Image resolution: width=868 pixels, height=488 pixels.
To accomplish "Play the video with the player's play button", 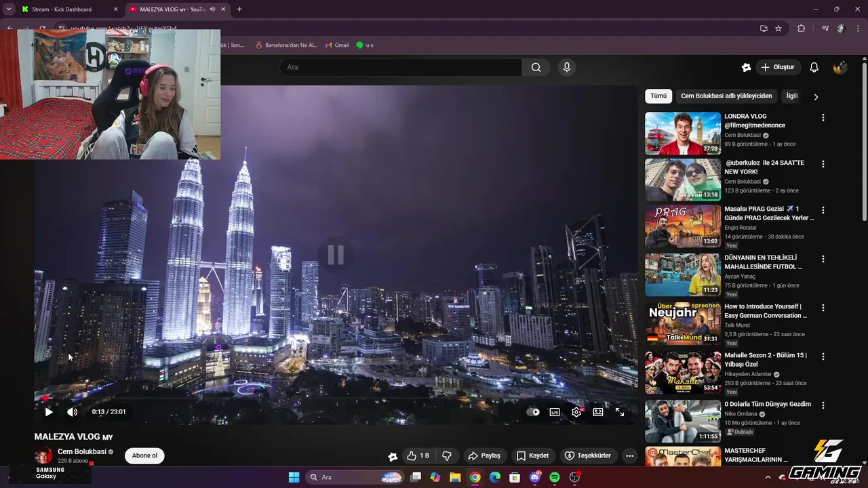I will (49, 411).
